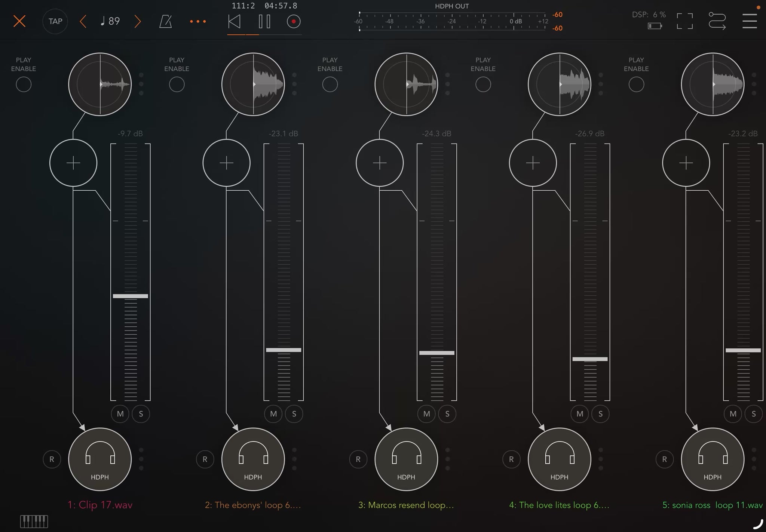
Task: Increase tempo with the right chevron
Action: (x=138, y=21)
